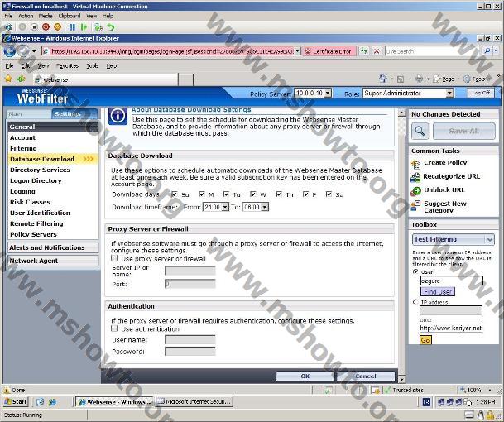Toggle the Th download day checkbox
This screenshot has width=504, height=422.
coord(279,194)
